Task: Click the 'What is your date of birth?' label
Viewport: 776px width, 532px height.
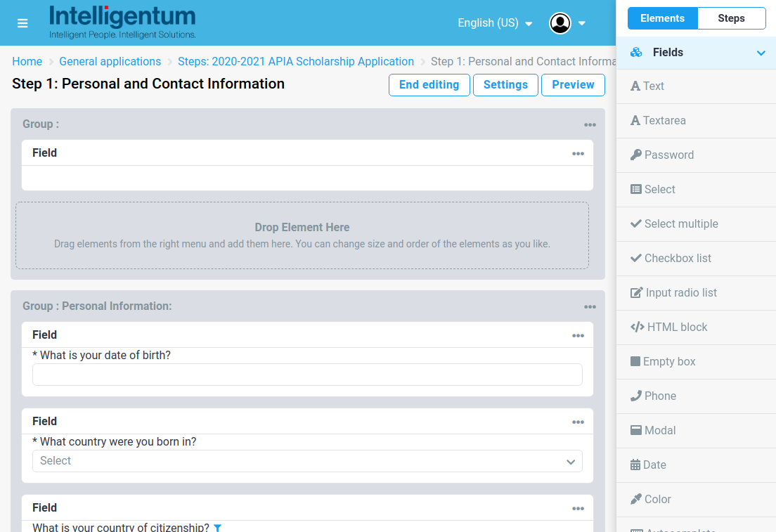Action: tap(101, 356)
